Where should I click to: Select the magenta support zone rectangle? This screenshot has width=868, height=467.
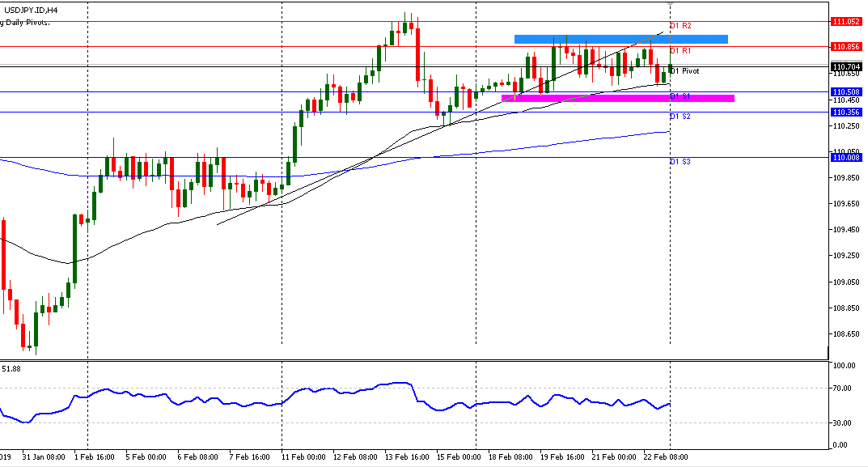point(617,99)
